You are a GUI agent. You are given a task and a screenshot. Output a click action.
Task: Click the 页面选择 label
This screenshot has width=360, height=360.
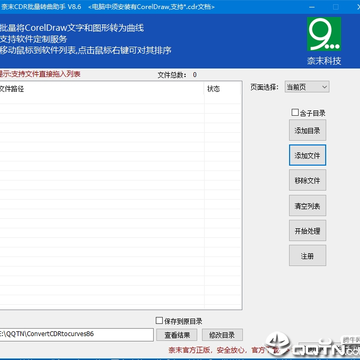point(264,87)
